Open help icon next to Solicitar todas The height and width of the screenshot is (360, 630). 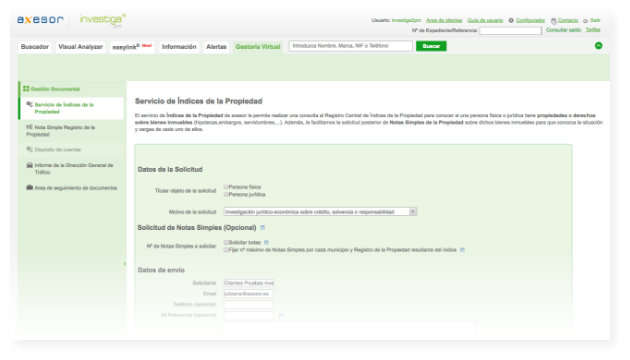tap(266, 242)
